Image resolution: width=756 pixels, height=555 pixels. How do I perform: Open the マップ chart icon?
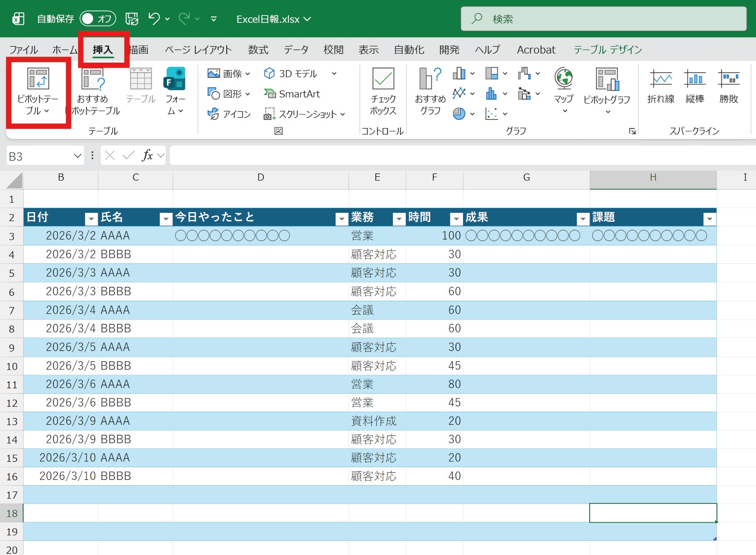[x=564, y=79]
